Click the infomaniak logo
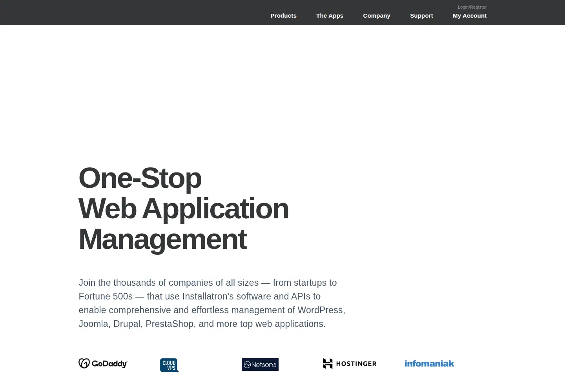 click(429, 363)
